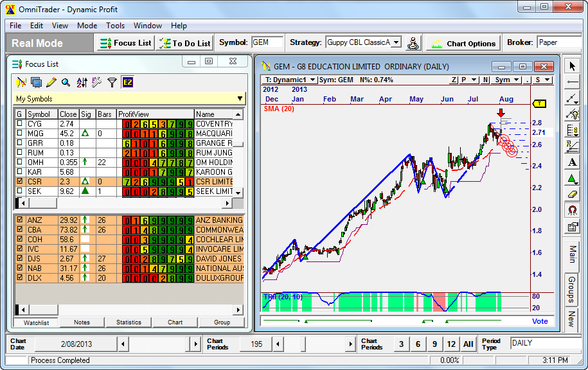Open the File menu
Viewport: 588px width, 370px height.
click(15, 26)
